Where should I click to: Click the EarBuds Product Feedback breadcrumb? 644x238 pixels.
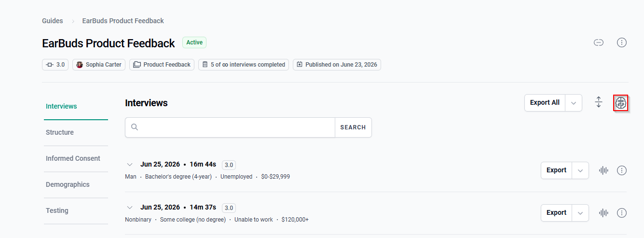point(123,21)
